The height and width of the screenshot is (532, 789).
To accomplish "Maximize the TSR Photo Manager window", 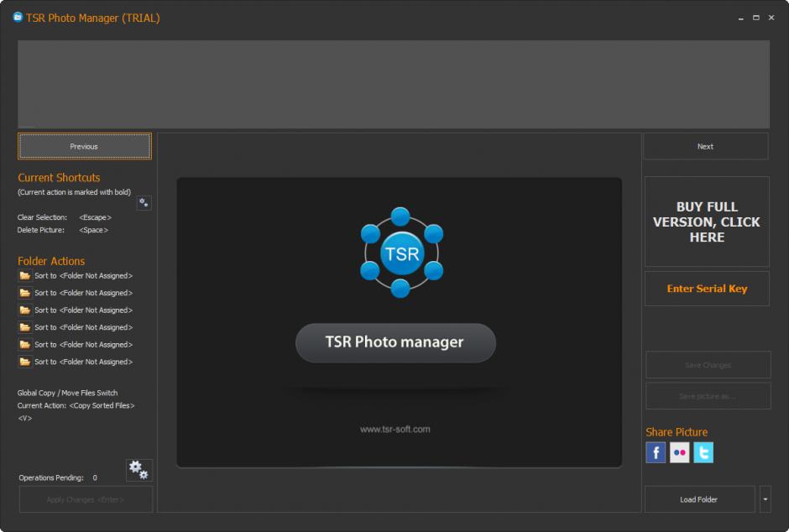I will [x=755, y=18].
